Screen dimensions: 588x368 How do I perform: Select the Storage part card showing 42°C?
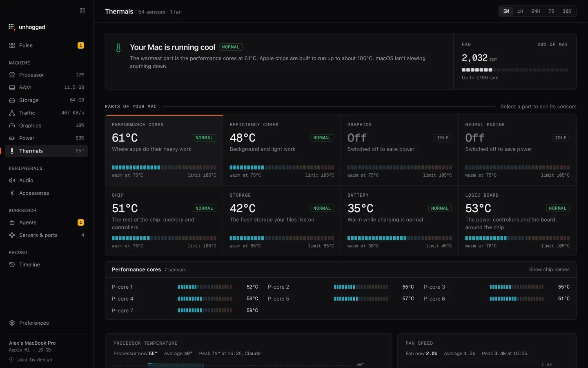click(x=282, y=221)
